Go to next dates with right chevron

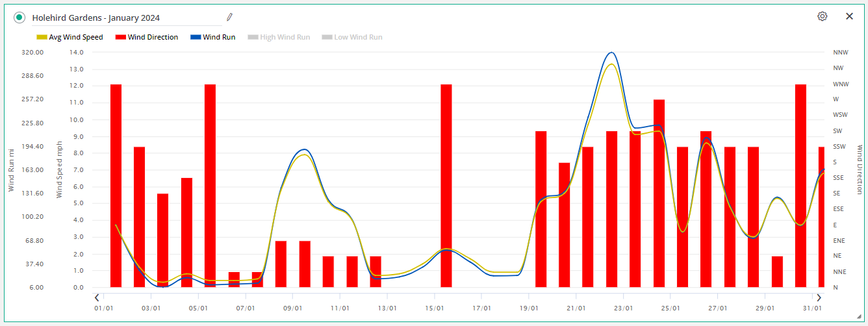tap(819, 297)
